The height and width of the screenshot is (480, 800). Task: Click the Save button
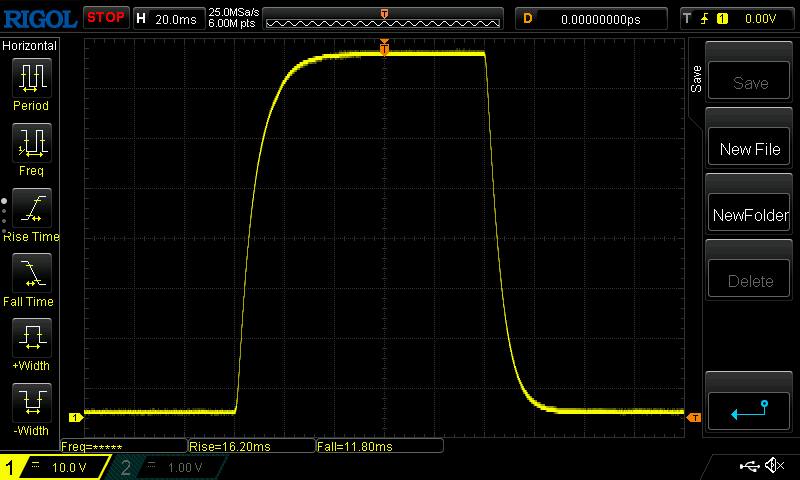[749, 80]
